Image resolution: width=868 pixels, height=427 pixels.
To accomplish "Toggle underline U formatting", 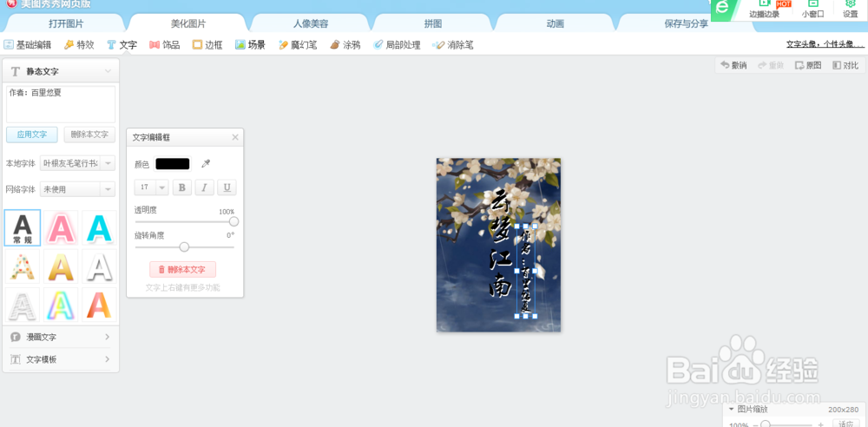I will point(227,187).
